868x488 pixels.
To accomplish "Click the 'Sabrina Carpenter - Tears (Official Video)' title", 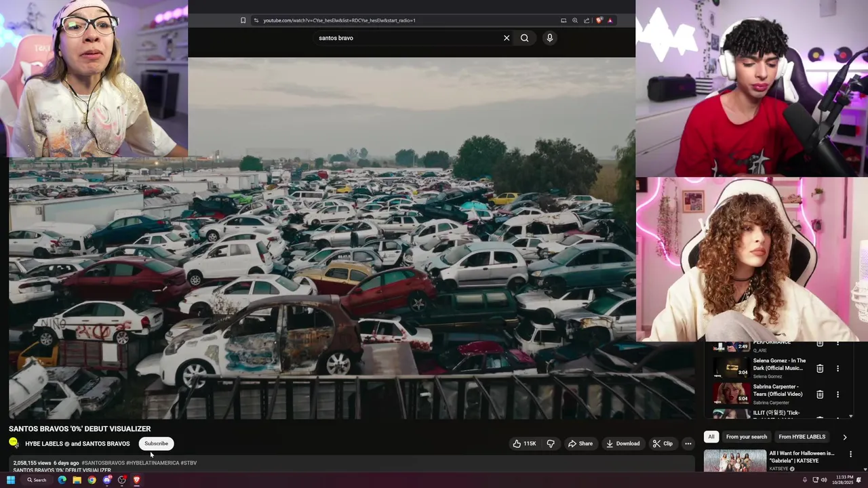I will click(778, 390).
